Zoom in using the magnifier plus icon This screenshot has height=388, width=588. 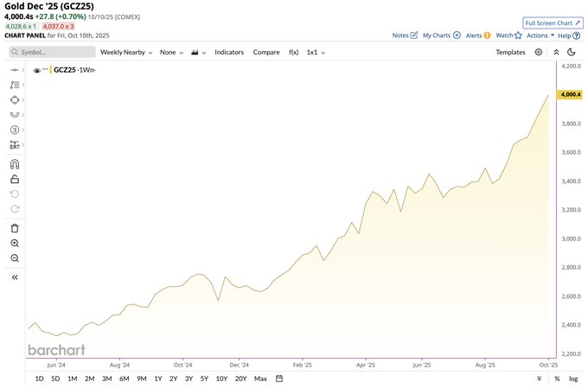[15, 244]
